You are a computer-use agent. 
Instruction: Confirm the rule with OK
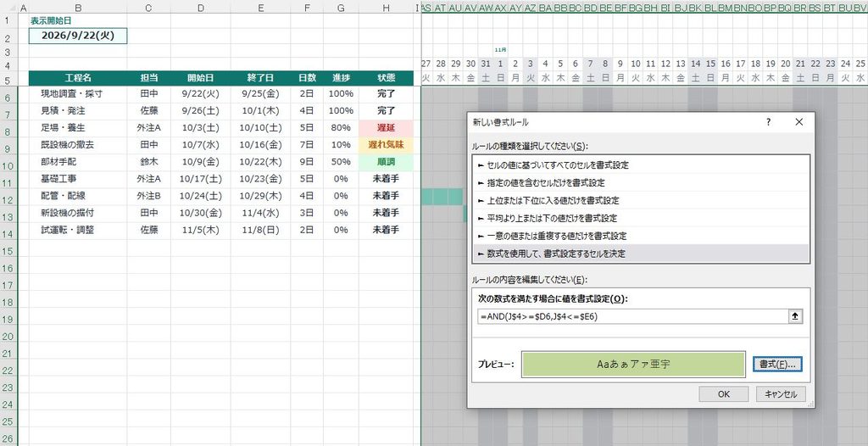[724, 394]
